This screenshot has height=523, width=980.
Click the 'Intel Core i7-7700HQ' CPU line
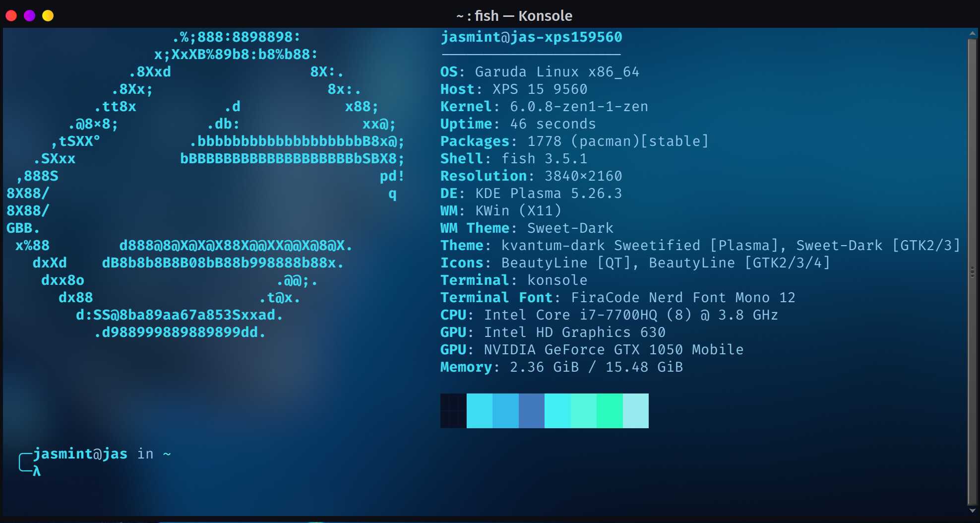tap(609, 315)
